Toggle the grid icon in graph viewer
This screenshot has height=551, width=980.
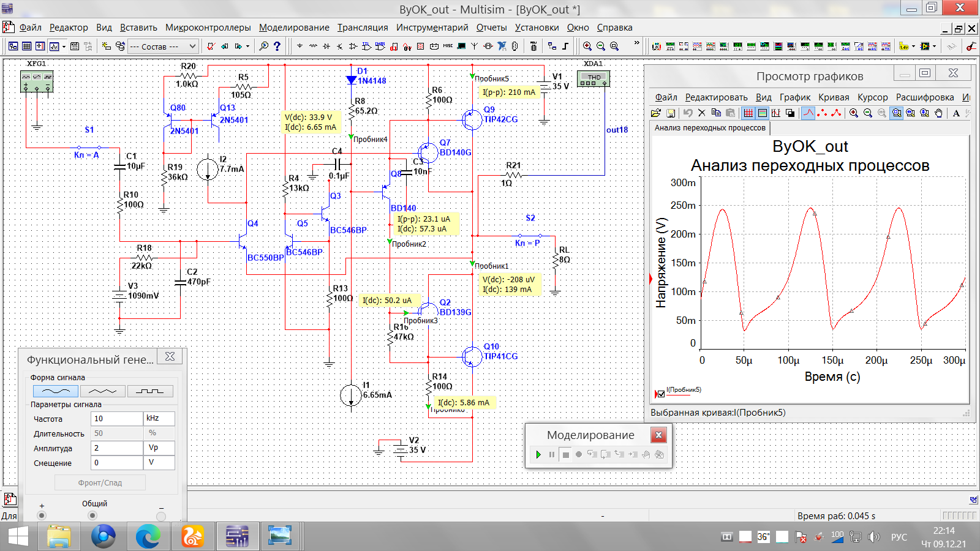pos(748,113)
